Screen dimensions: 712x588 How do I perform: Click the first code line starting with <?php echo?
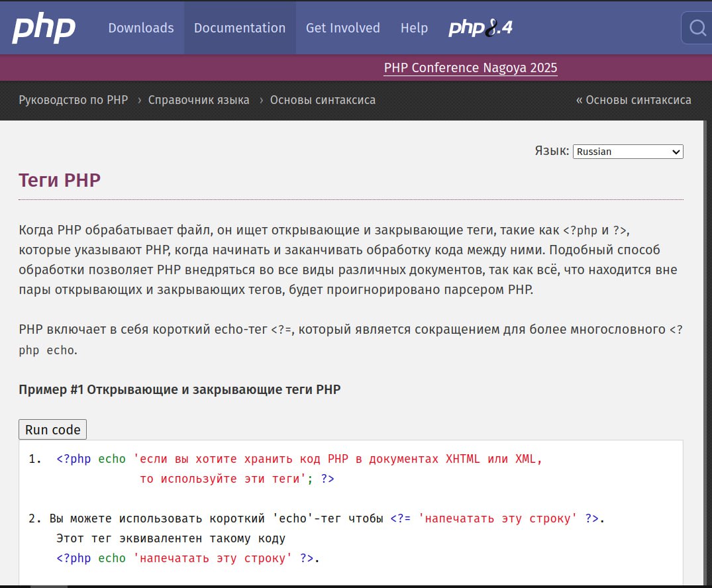299,459
